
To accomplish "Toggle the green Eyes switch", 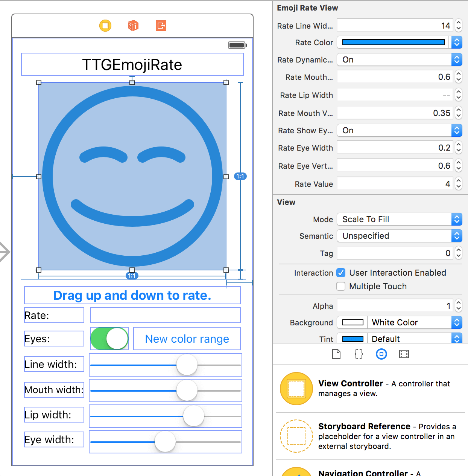I will (x=109, y=339).
